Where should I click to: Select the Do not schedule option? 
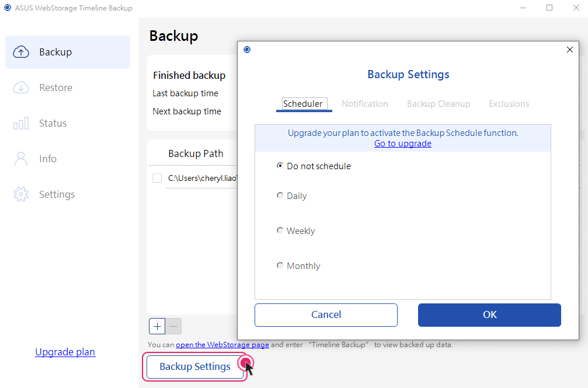(x=280, y=166)
